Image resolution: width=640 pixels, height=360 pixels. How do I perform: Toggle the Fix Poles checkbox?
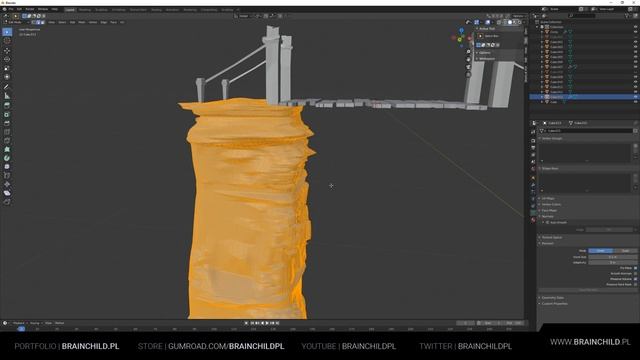635,268
